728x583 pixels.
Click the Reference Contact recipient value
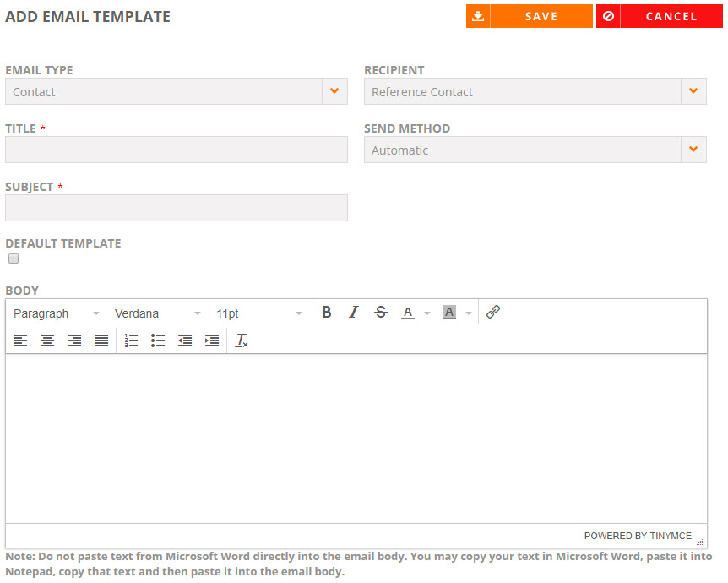pos(422,92)
